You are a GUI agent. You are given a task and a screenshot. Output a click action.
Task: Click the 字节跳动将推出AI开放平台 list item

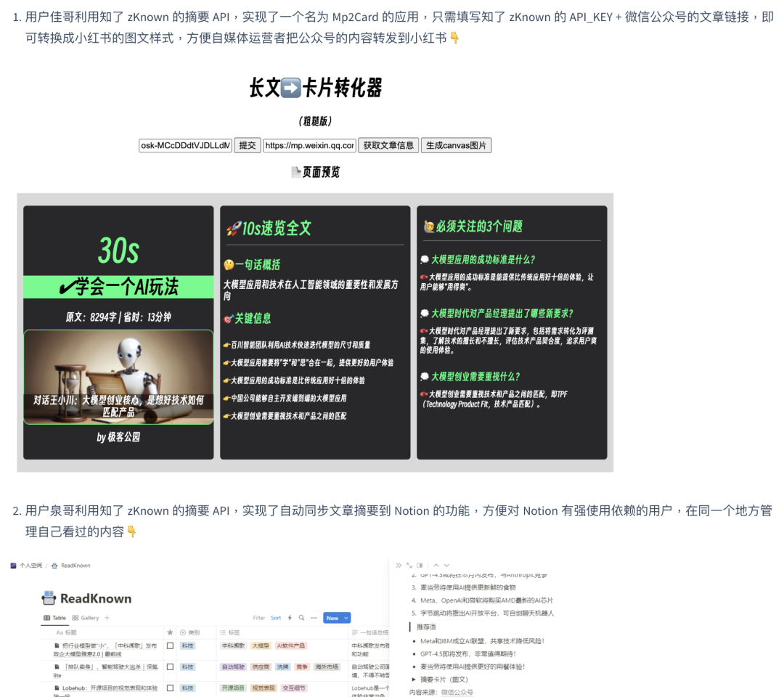[x=487, y=613]
